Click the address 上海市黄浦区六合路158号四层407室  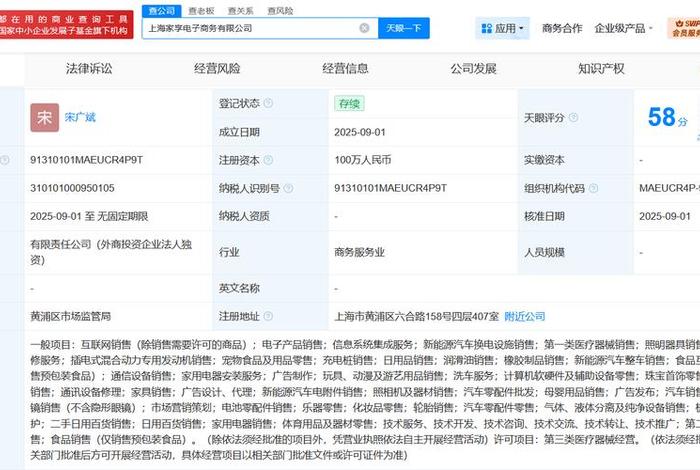point(416,316)
